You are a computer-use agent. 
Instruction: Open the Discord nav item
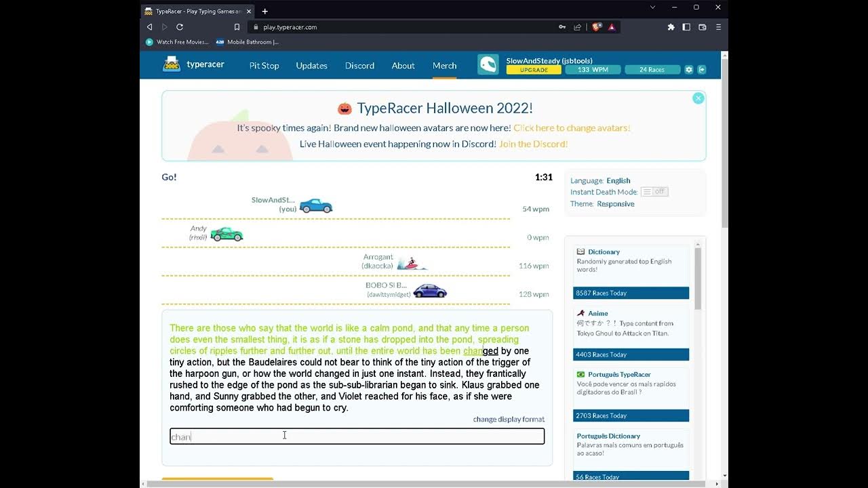click(x=359, y=66)
